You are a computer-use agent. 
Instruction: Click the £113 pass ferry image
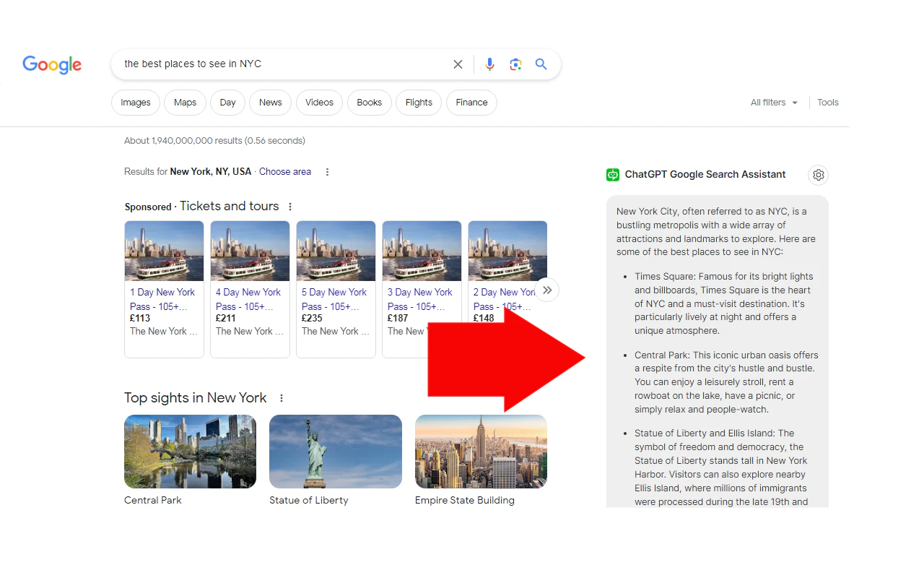pos(164,251)
